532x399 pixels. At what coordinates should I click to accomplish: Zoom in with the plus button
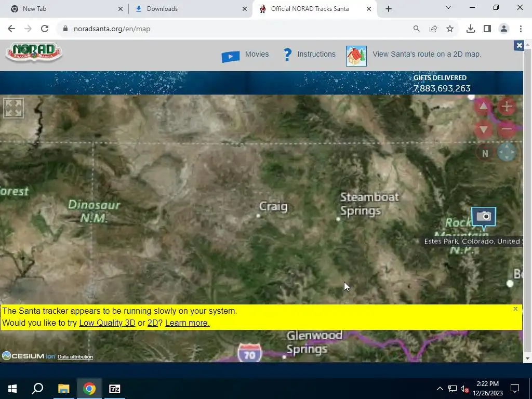(507, 107)
